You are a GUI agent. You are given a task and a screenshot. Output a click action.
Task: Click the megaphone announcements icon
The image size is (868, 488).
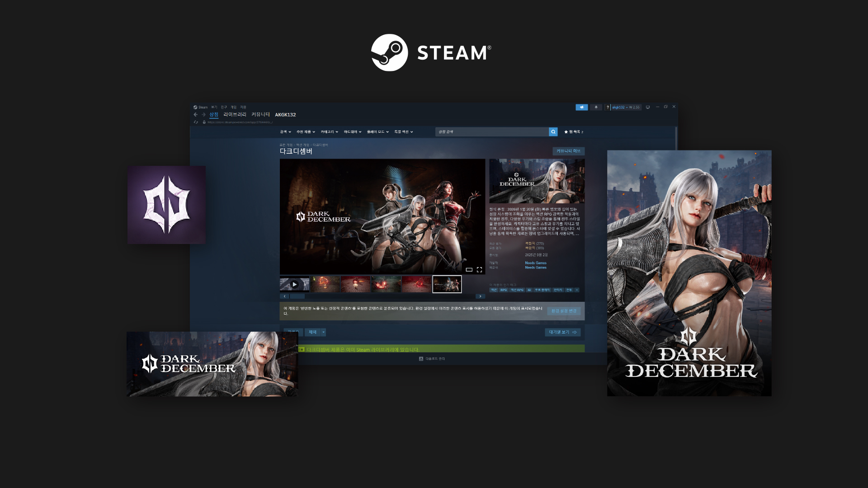[x=581, y=108]
